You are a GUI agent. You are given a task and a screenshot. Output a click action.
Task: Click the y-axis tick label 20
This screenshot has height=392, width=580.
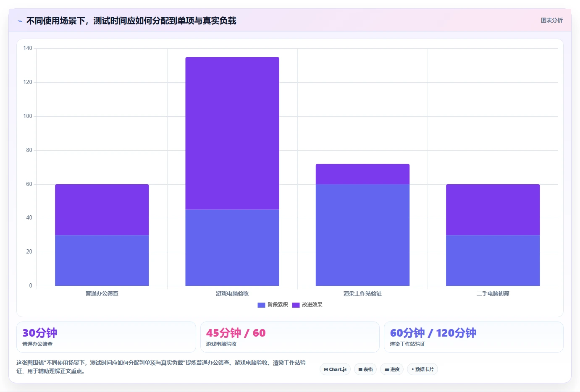click(29, 252)
